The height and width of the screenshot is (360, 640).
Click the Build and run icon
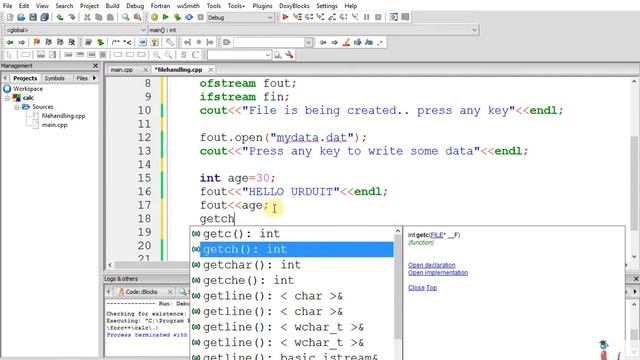(x=177, y=17)
